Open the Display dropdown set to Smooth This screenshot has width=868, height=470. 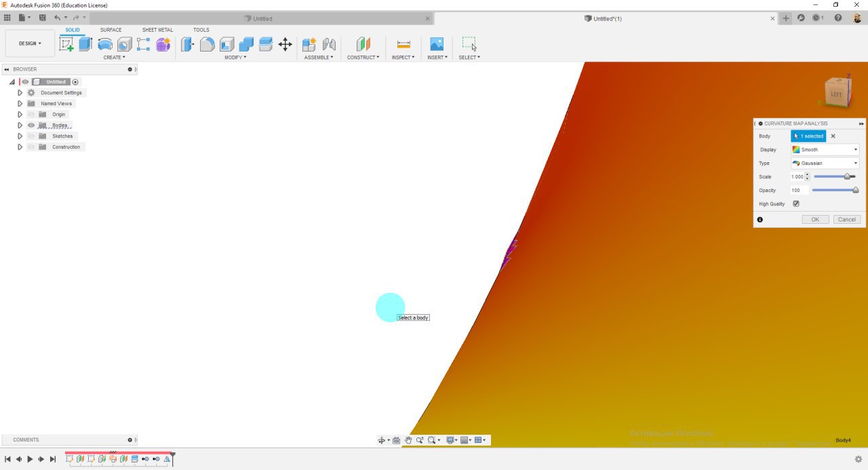tap(825, 149)
